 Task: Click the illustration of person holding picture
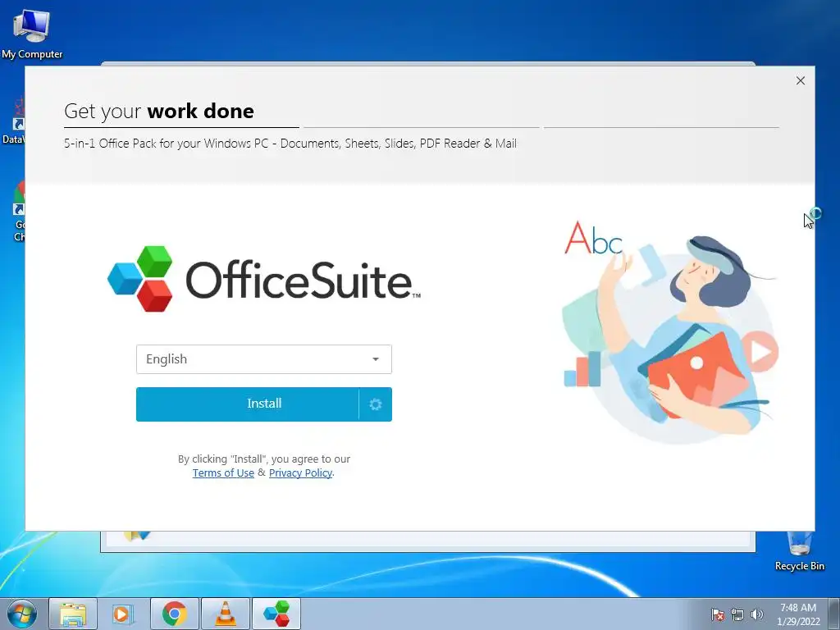point(669,331)
